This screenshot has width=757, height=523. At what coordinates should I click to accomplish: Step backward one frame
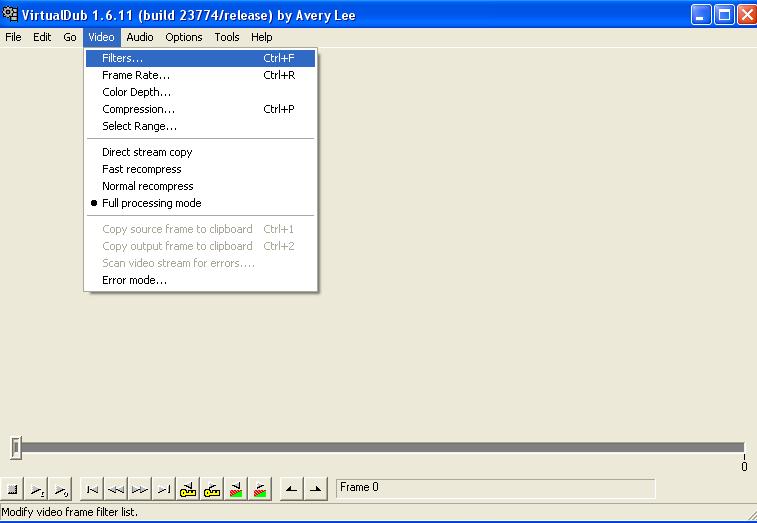point(116,489)
